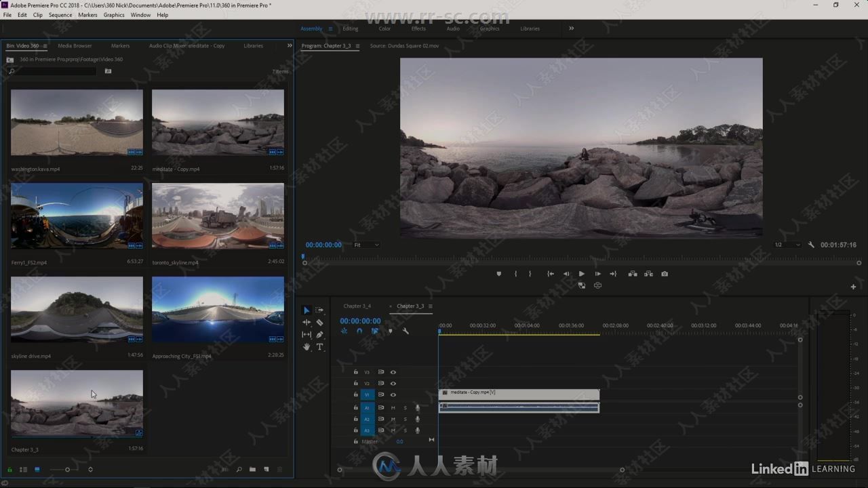Select the Type tool
This screenshot has height=488, width=868.
tap(319, 347)
